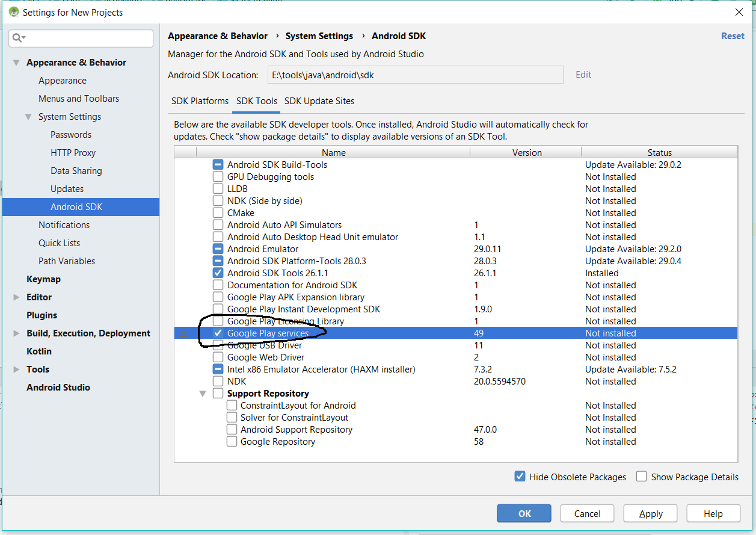This screenshot has height=535, width=756.
Task: Open Data Sharing settings
Action: pyautogui.click(x=76, y=171)
